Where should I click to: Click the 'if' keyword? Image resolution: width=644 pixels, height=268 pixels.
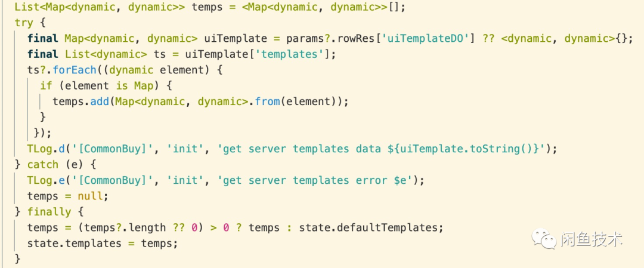46,86
